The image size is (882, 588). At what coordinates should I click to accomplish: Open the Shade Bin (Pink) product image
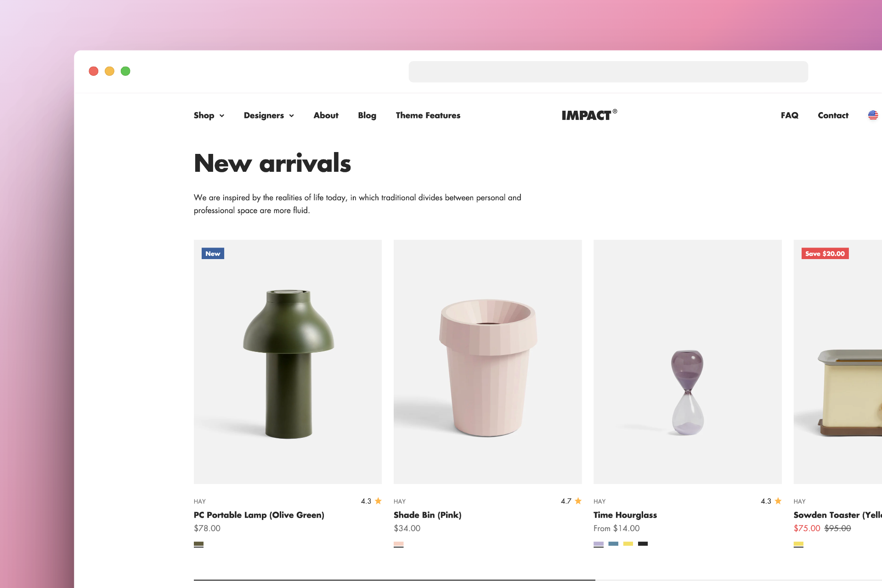[x=488, y=362]
